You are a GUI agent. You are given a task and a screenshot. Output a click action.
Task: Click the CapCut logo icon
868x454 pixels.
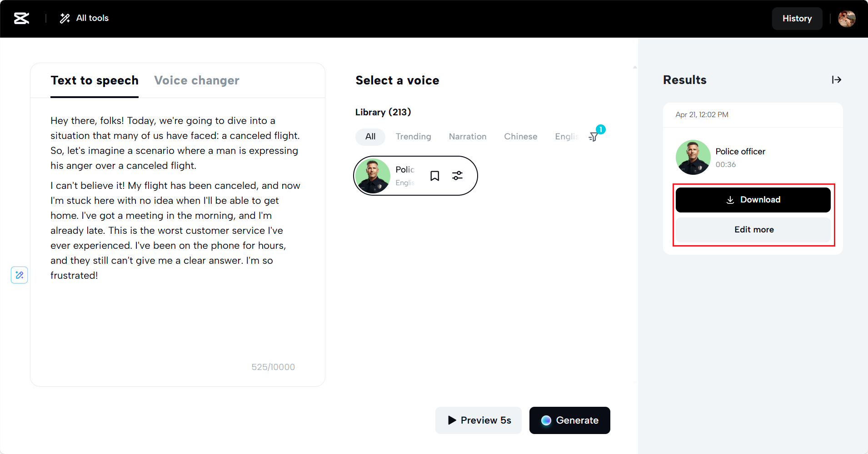pyautogui.click(x=21, y=18)
